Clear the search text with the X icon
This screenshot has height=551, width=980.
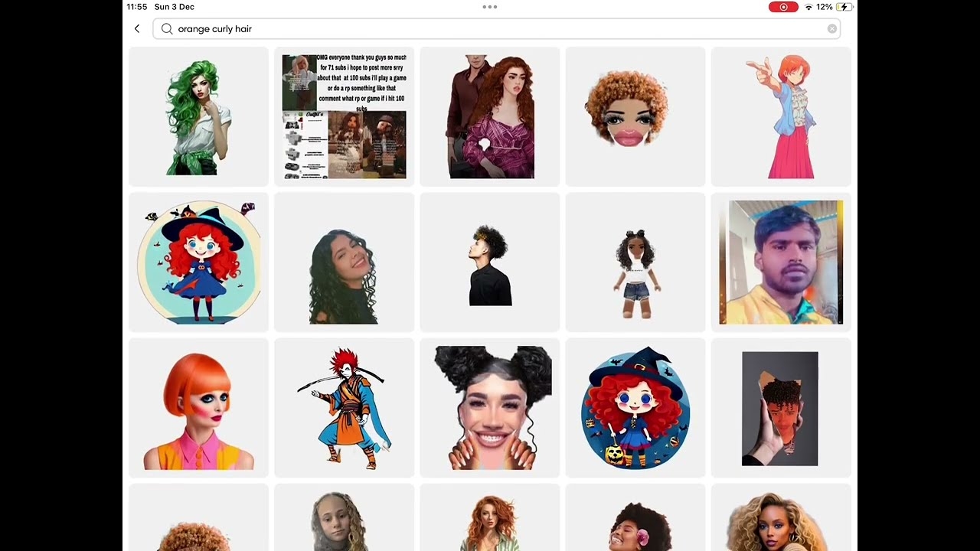tap(832, 29)
